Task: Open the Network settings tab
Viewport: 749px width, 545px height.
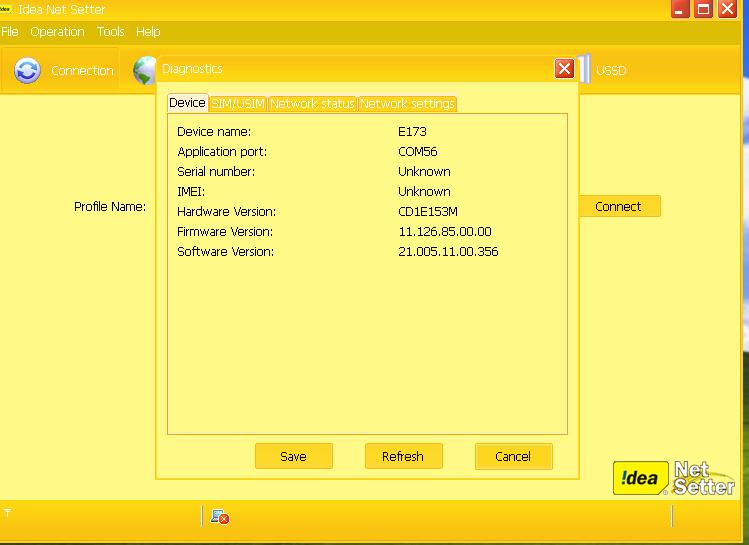Action: tap(407, 103)
